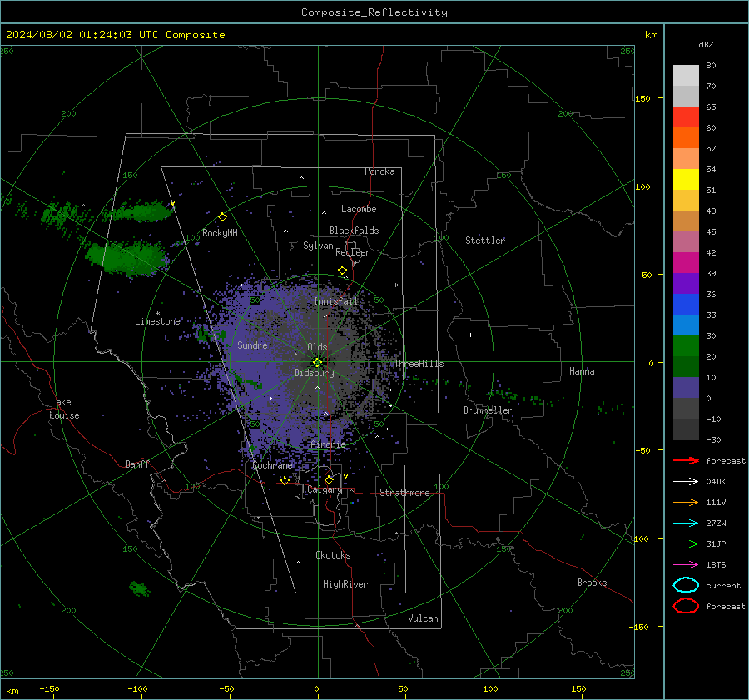Click the yellow diamond marker near RockyMH
This screenshot has height=700, width=749.
point(222,217)
